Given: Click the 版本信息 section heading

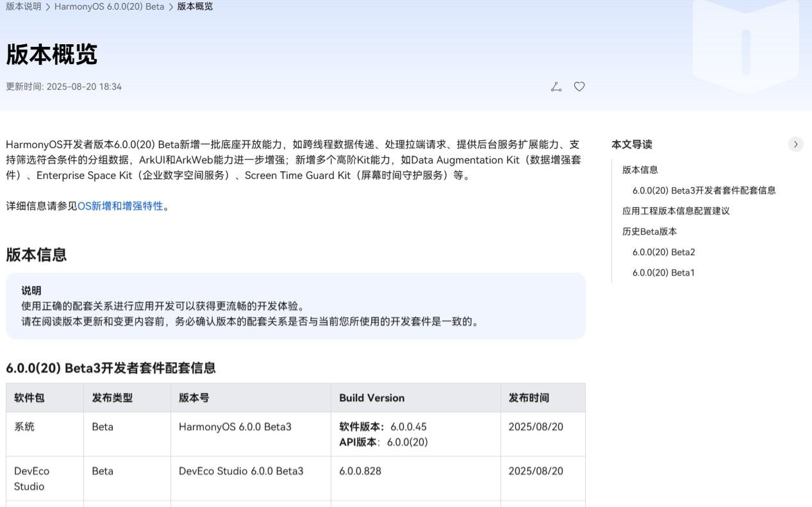Looking at the screenshot, I should click(37, 254).
